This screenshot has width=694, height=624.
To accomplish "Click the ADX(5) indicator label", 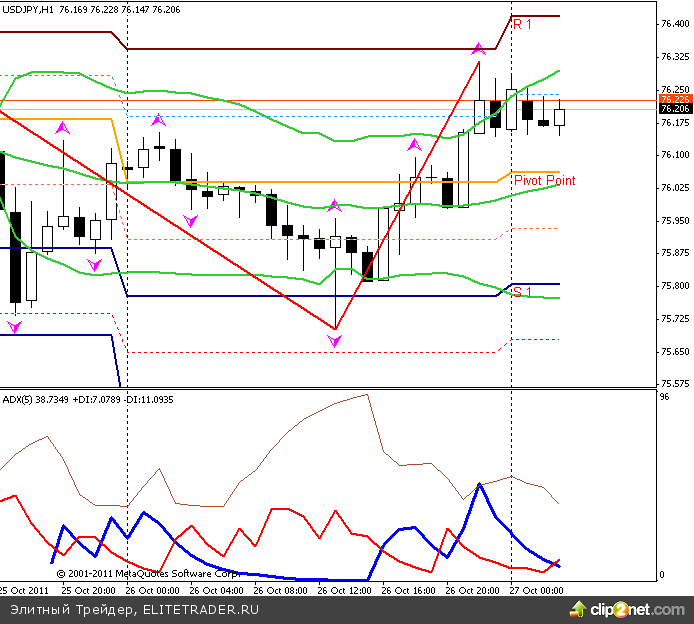I will pos(20,398).
